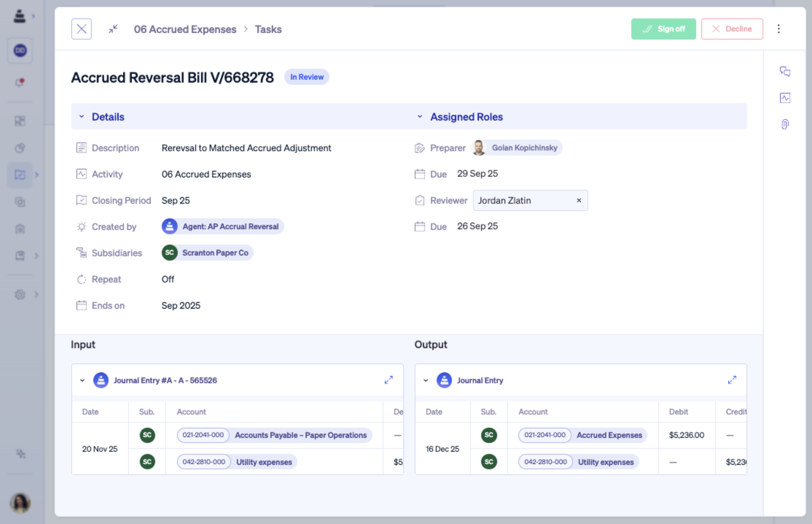
Task: Open the activity log icon
Action: (786, 98)
